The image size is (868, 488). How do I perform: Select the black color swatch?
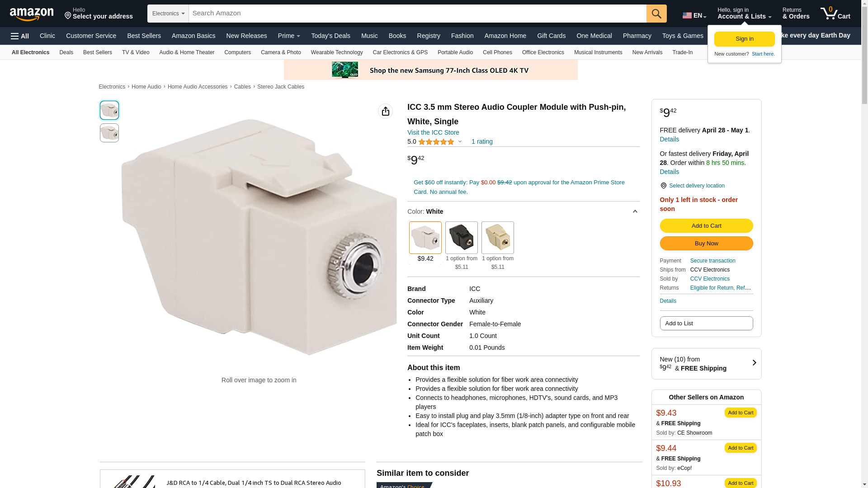coord(461,238)
